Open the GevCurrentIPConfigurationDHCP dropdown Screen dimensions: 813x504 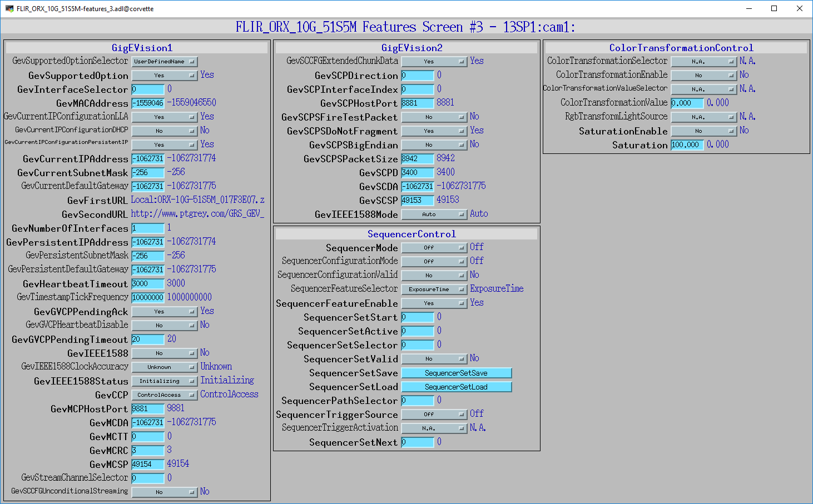(165, 131)
